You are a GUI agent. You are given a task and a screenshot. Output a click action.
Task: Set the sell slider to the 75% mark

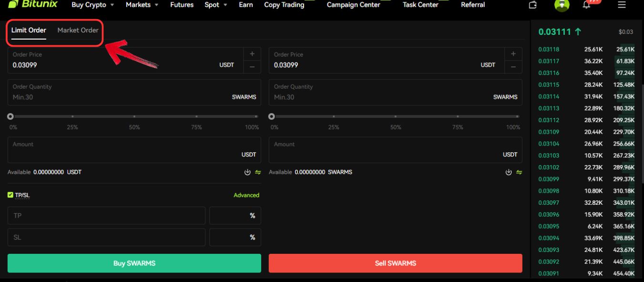(458, 116)
